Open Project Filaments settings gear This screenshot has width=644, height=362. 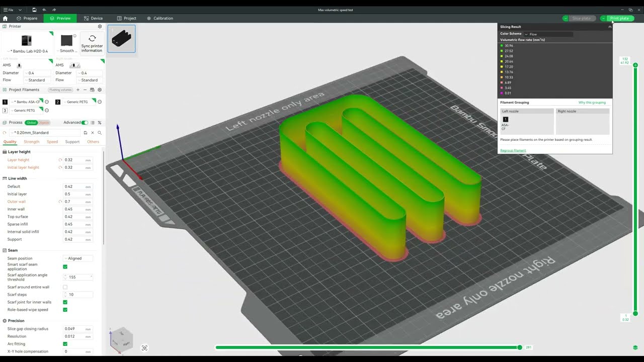tap(100, 89)
